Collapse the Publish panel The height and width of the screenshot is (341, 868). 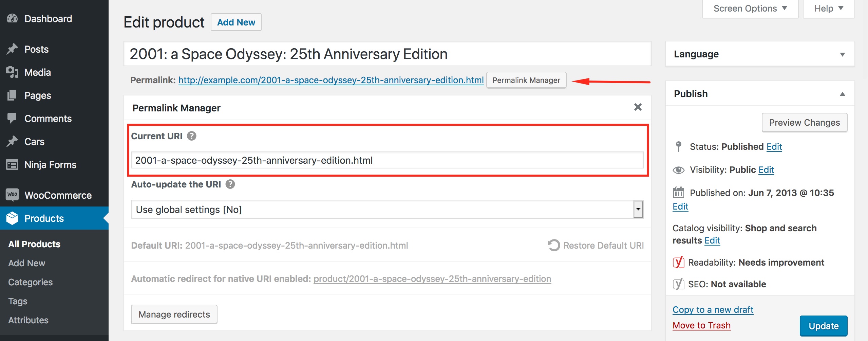click(842, 94)
